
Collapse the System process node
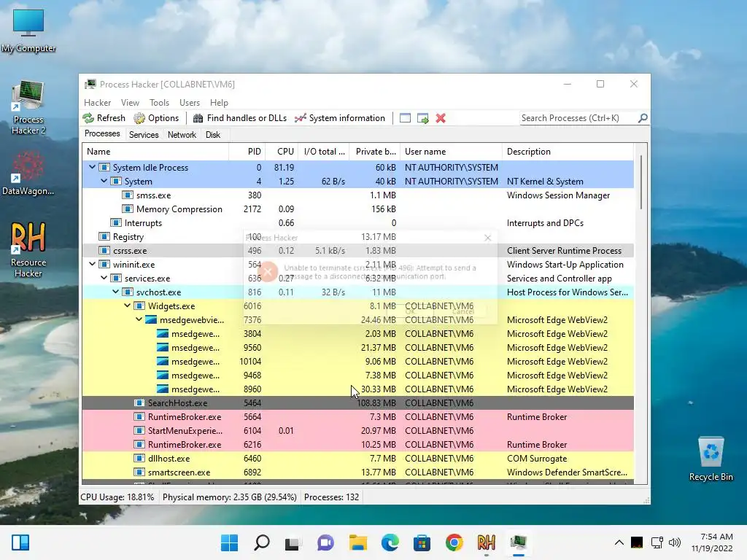[104, 181]
